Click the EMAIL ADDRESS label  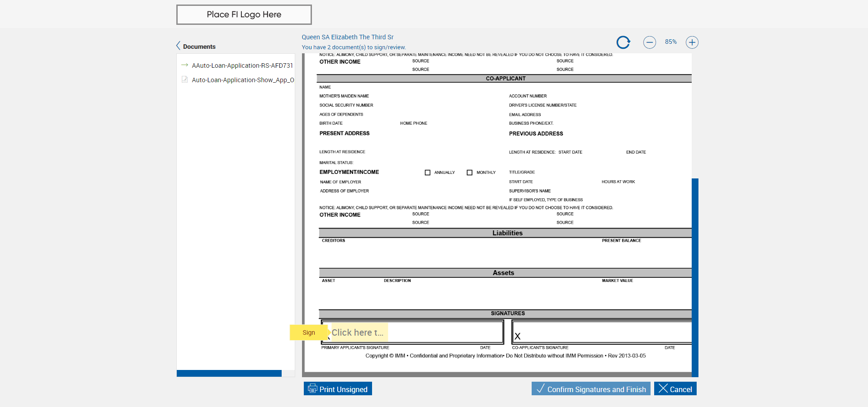[525, 115]
